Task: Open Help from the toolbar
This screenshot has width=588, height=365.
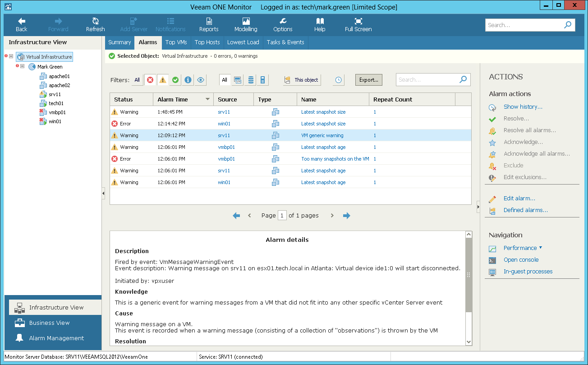Action: 320,25
